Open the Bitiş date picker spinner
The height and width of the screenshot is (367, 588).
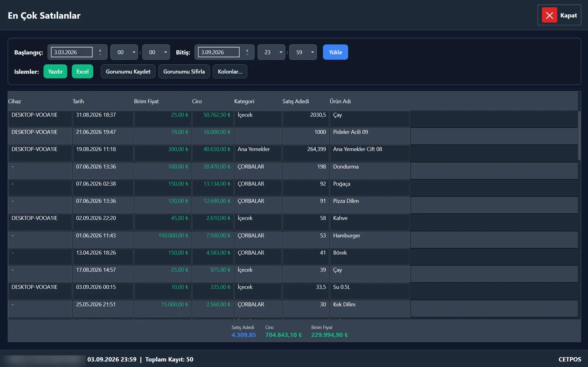[247, 52]
